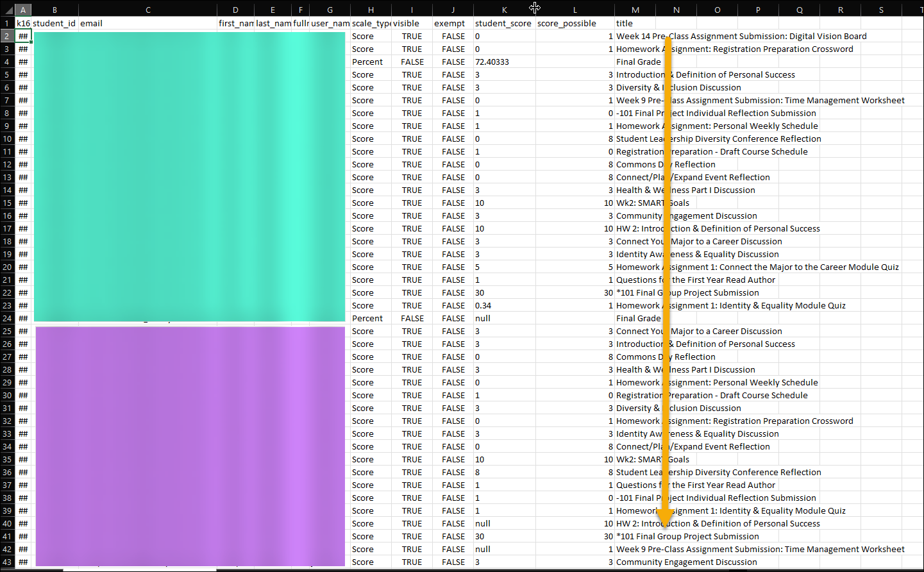Select column H header

point(371,10)
